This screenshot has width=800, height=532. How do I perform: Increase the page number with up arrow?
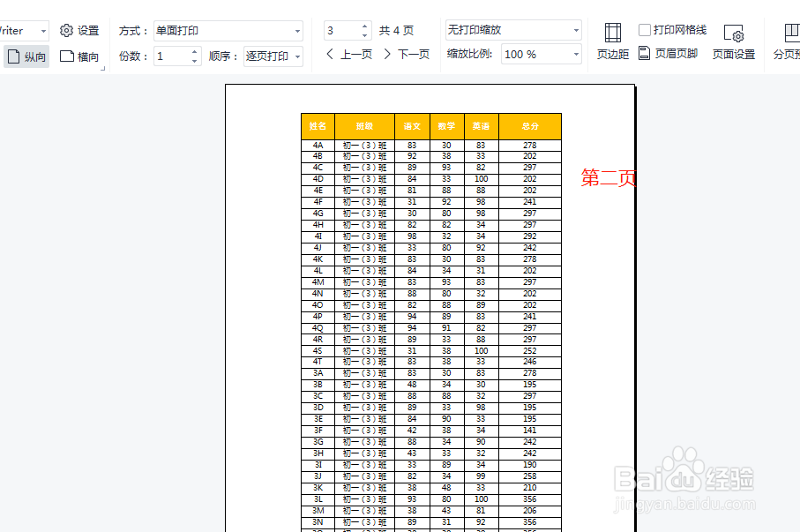tap(365, 26)
